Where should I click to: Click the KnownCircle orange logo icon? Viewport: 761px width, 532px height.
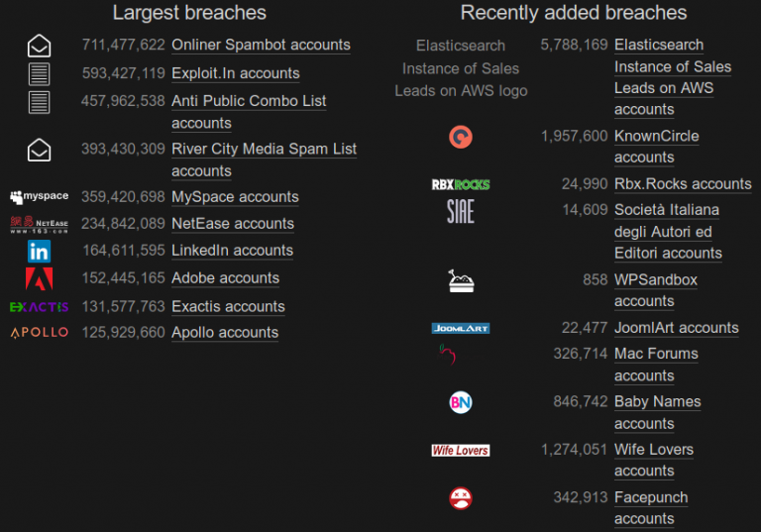[x=461, y=137]
